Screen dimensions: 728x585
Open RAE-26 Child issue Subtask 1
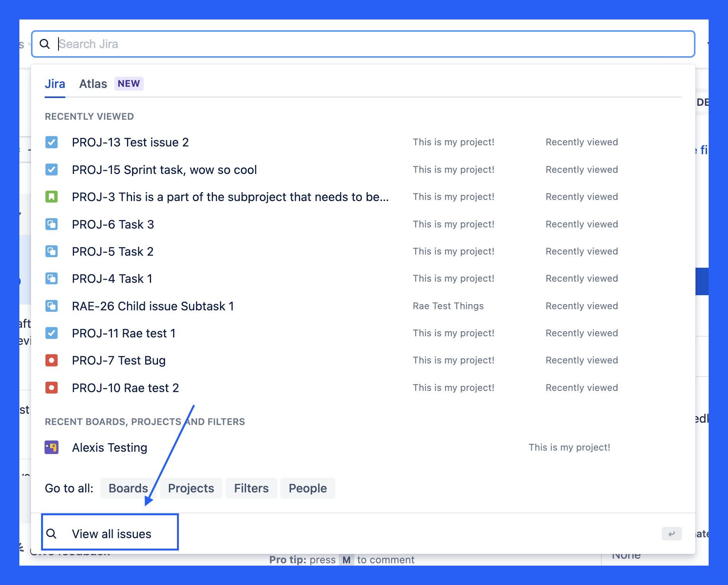[x=153, y=306]
